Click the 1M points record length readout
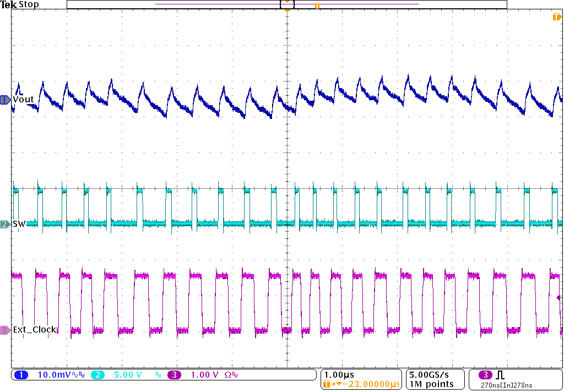This screenshot has width=564, height=392. tap(433, 383)
